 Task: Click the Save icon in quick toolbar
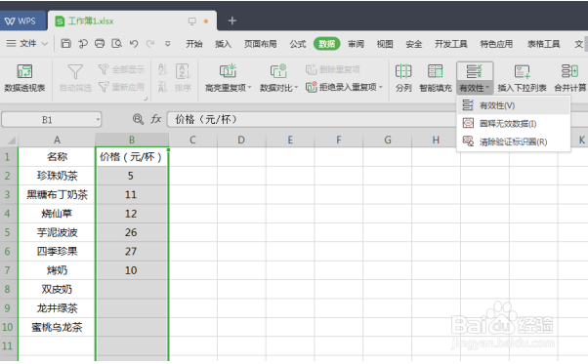click(66, 44)
